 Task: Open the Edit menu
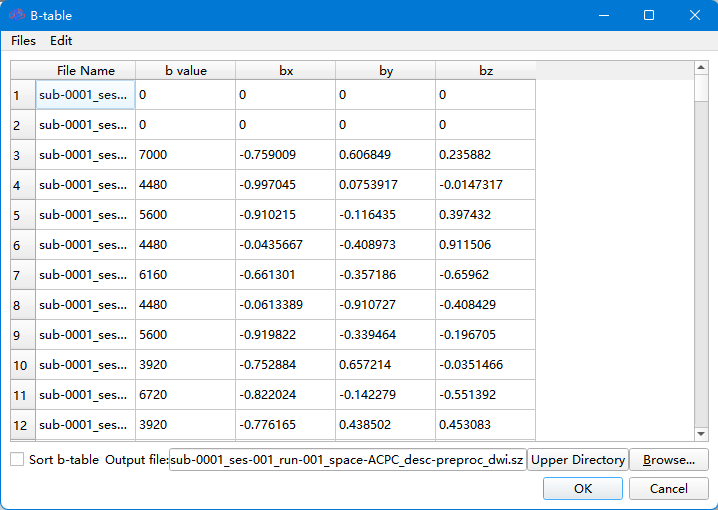61,41
